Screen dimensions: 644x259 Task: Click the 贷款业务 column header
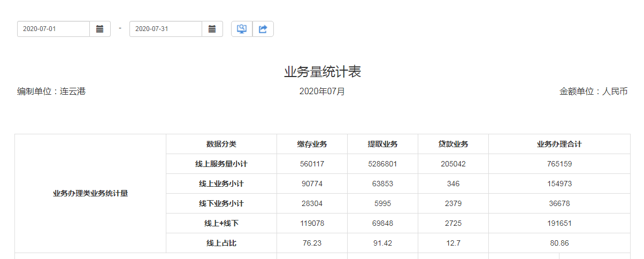(454, 144)
